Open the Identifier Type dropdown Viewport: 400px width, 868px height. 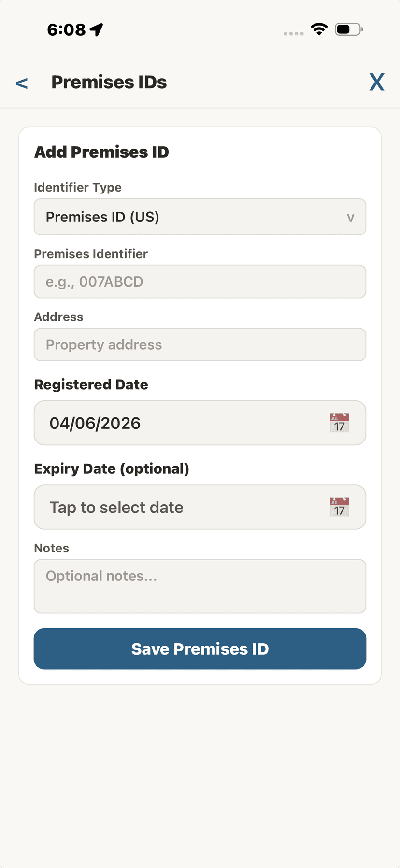200,217
